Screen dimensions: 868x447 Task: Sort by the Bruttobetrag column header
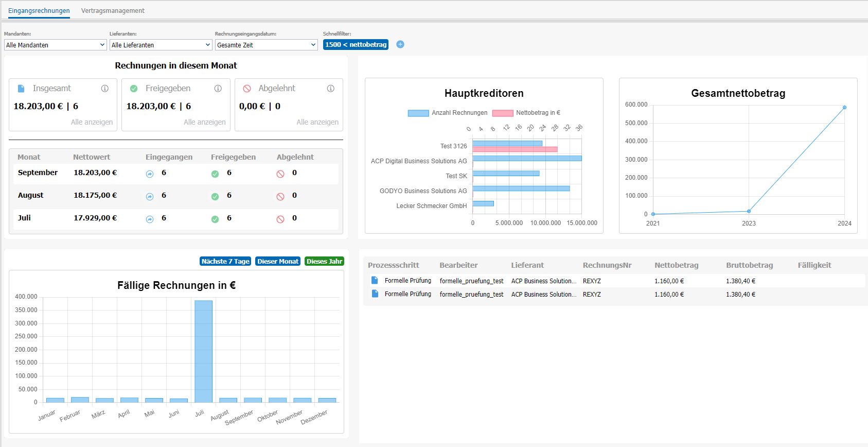coord(750,265)
